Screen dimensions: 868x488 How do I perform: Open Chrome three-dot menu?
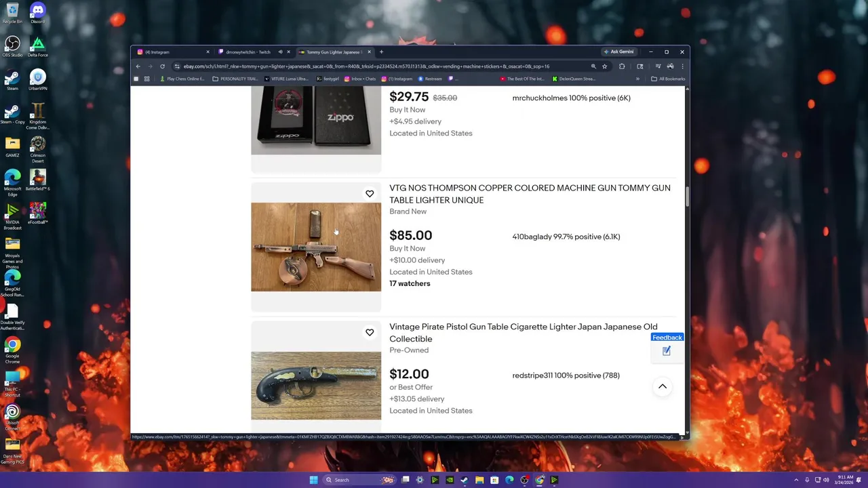click(682, 66)
